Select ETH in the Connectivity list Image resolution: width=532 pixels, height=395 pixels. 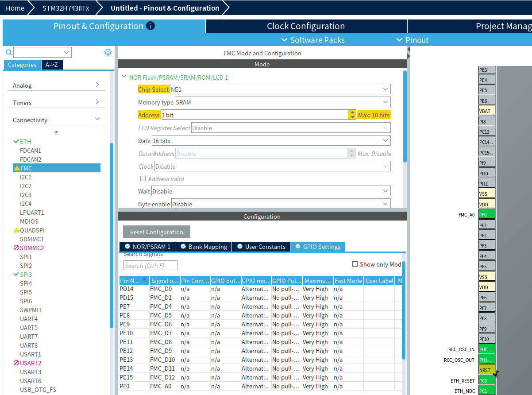pyautogui.click(x=25, y=141)
